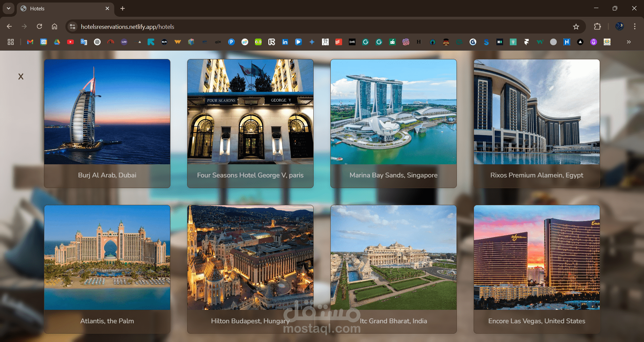The height and width of the screenshot is (342, 644).
Task: Go to the browser home page
Action: pos(54,26)
